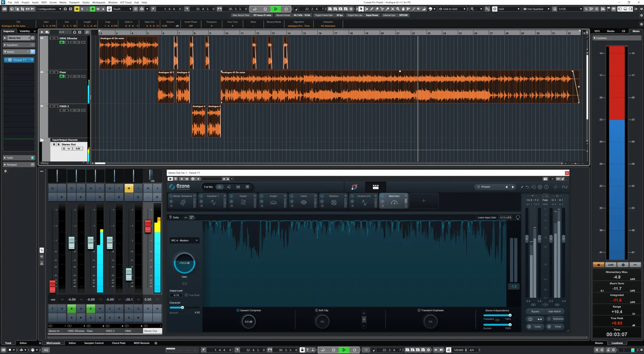
Task: Click LUFS unit button in meter
Action: 611,265
